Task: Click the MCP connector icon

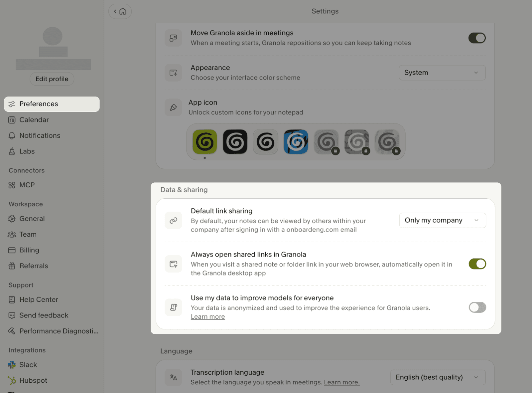Action: tap(12, 185)
